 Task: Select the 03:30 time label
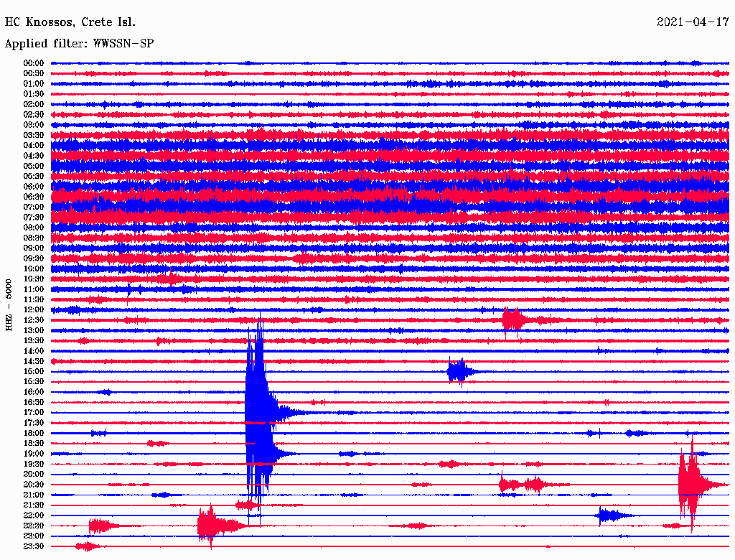click(x=34, y=135)
